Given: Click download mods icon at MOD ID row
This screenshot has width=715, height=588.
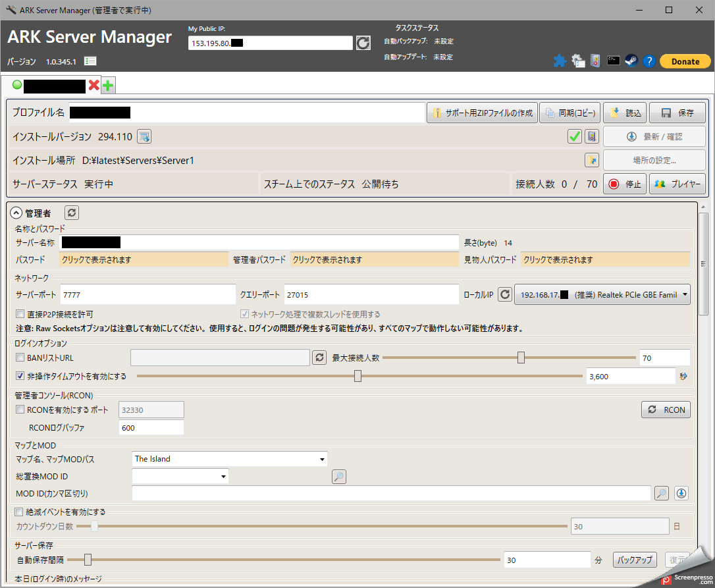Looking at the screenshot, I should (x=681, y=493).
